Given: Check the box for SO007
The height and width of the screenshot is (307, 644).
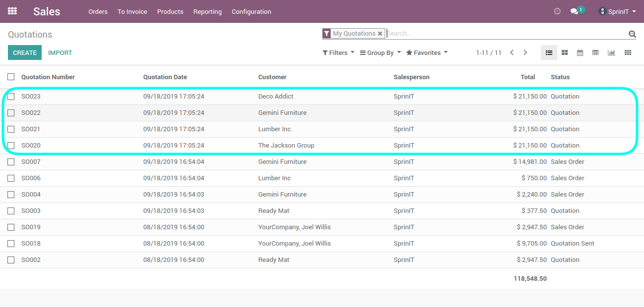Looking at the screenshot, I should pyautogui.click(x=11, y=162).
